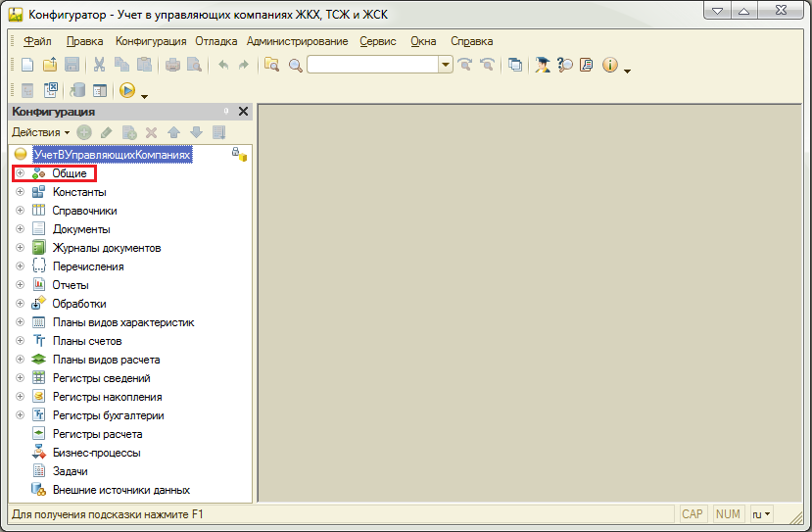Viewport: 812px width, 532px height.
Task: Select Регистры расчета in the tree
Action: (97, 434)
